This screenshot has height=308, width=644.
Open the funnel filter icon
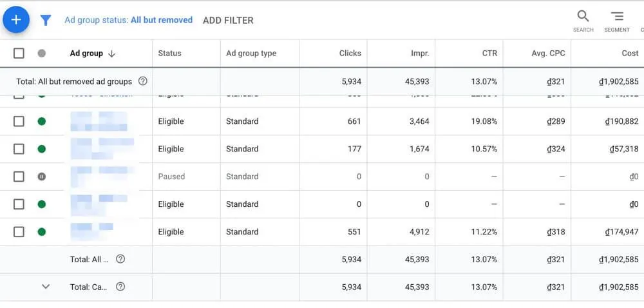coord(46,20)
